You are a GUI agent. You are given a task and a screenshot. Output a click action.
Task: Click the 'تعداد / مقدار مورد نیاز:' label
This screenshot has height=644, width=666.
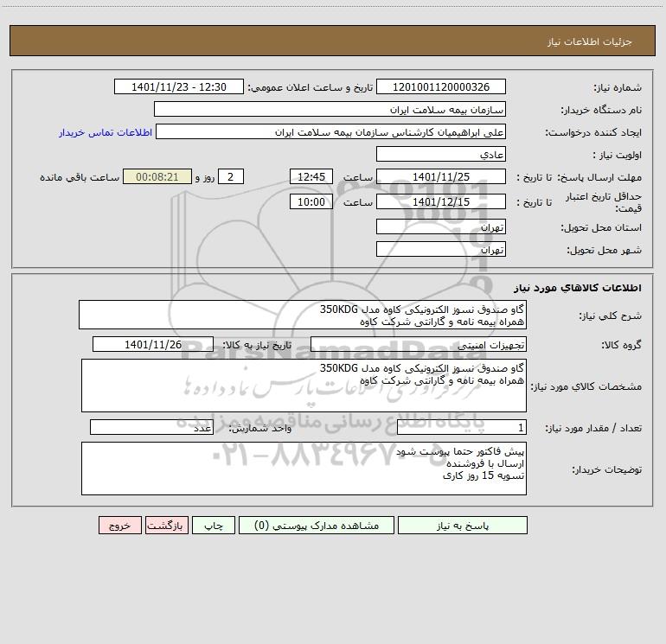click(593, 429)
